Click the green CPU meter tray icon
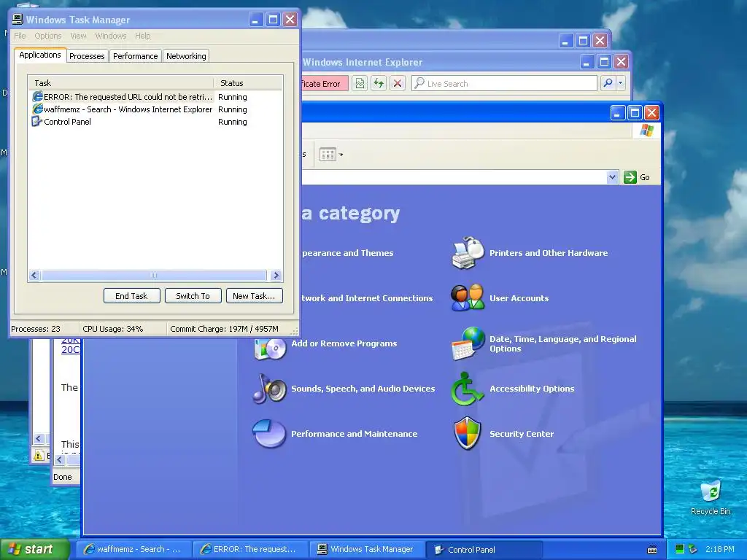The height and width of the screenshot is (560, 747). pyautogui.click(x=680, y=549)
